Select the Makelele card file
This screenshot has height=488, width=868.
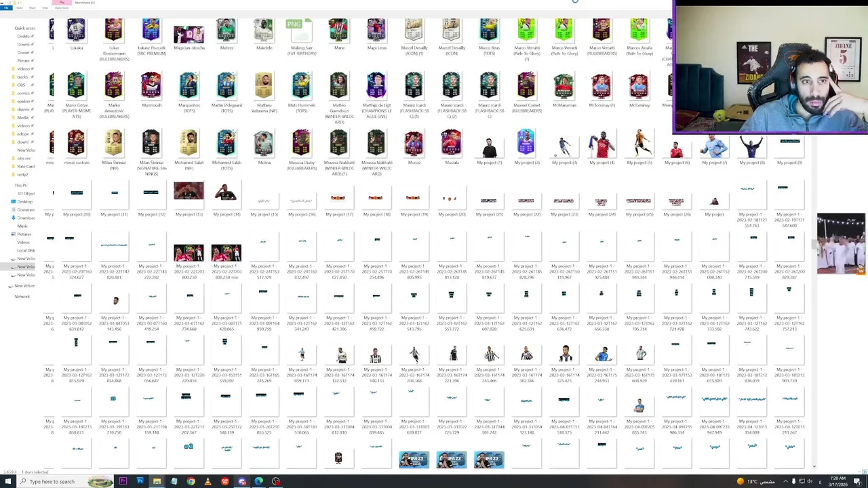point(264,34)
